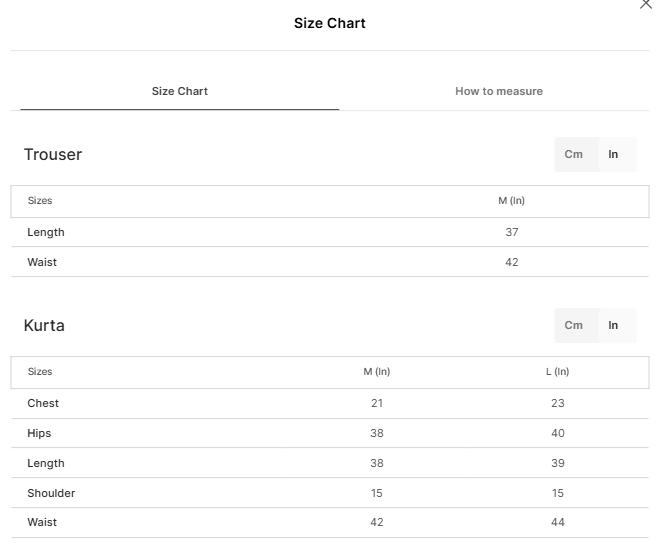Select the Size Chart tab

(180, 91)
